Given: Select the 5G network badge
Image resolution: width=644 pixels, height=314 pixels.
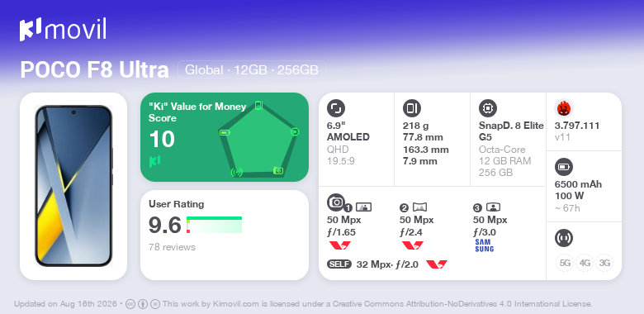Looking at the screenshot, I should [565, 263].
